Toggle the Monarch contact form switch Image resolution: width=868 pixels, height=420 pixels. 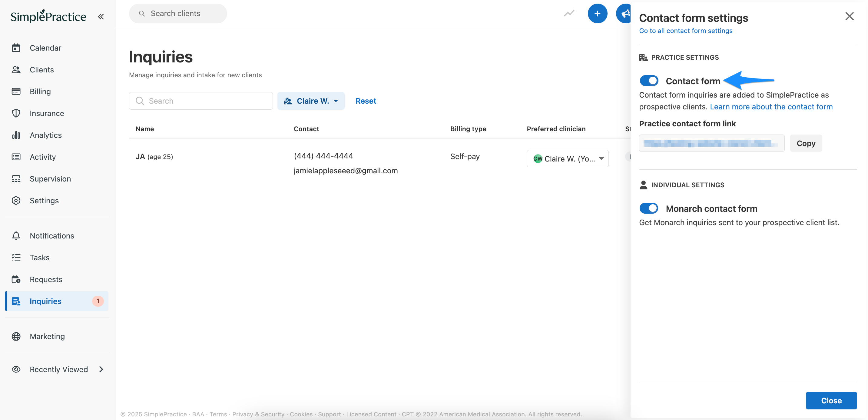[649, 208]
